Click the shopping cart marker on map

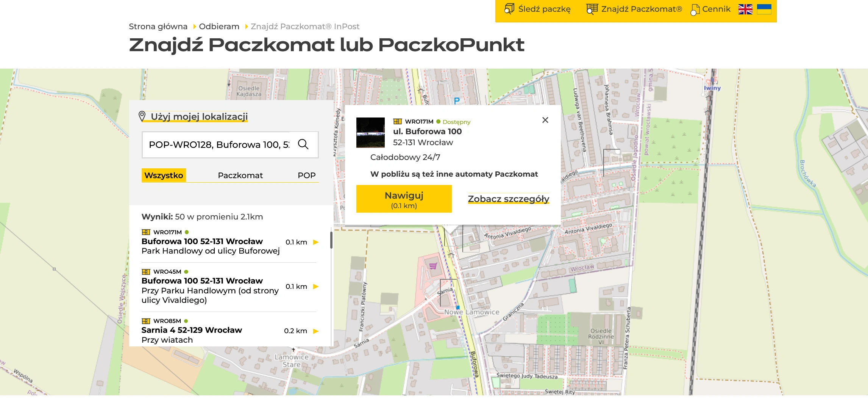(433, 266)
